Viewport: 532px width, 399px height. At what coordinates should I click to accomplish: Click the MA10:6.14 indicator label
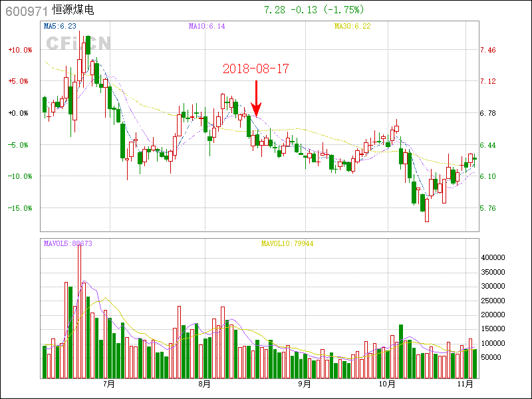[x=207, y=26]
